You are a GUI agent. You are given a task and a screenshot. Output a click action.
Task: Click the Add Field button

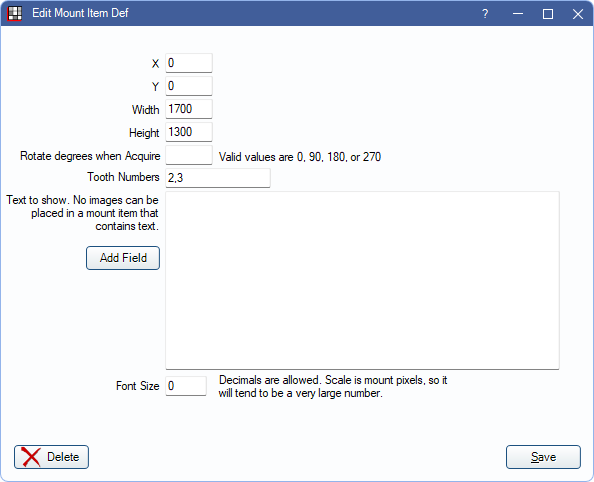pyautogui.click(x=123, y=258)
